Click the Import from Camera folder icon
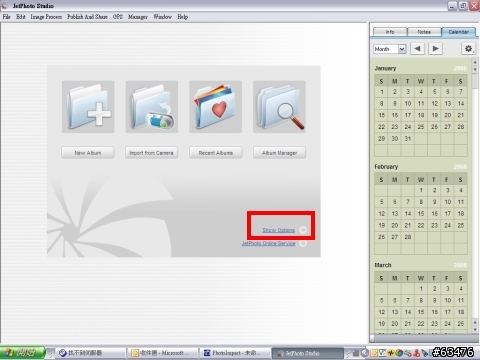The height and width of the screenshot is (360, 480). click(152, 107)
